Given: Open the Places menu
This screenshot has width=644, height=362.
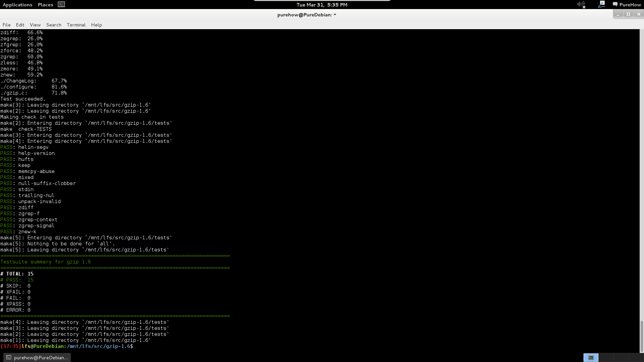Looking at the screenshot, I should click(x=45, y=5).
